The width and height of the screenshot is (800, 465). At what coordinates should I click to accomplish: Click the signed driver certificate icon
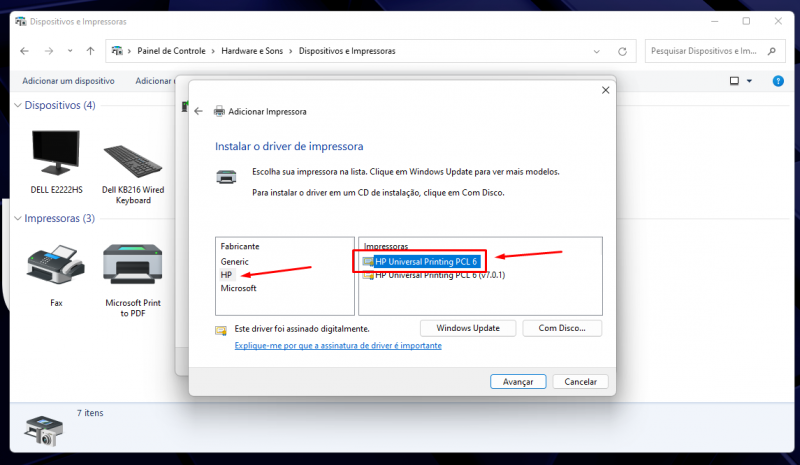point(221,330)
